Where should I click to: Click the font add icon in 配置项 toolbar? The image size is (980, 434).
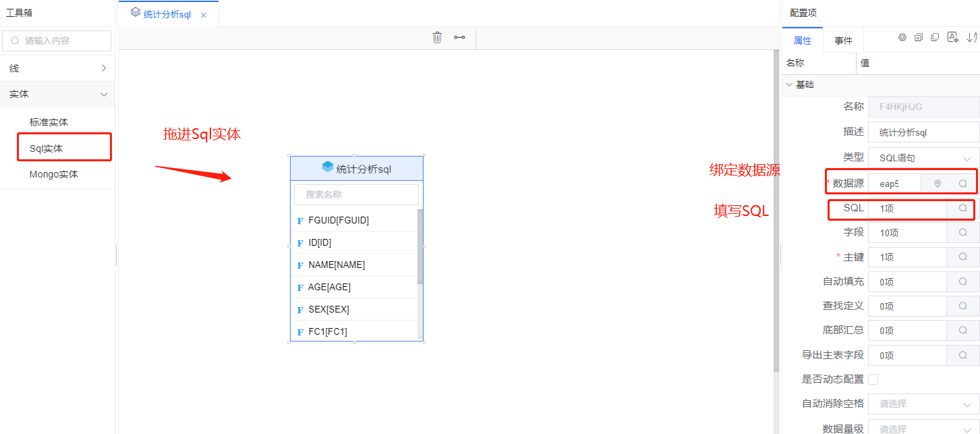[x=953, y=38]
